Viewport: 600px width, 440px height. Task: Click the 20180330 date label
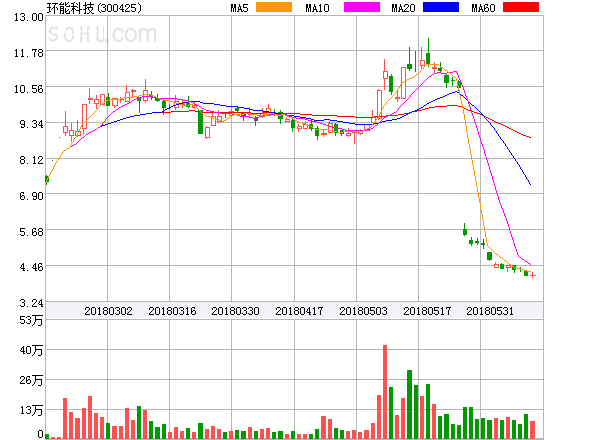coord(235,311)
